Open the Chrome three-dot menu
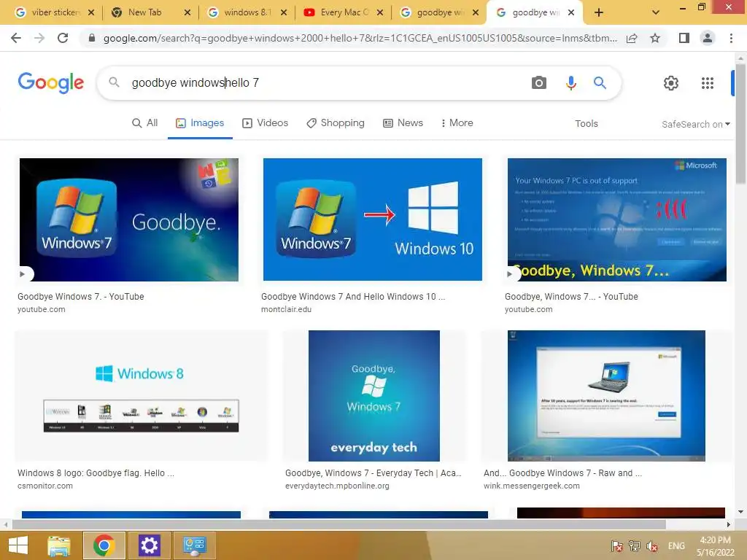 click(x=731, y=38)
